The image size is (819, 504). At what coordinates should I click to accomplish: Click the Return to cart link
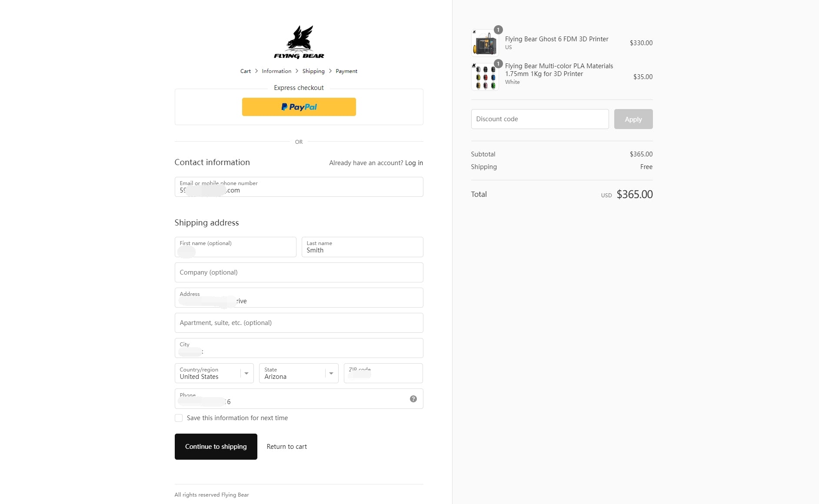tap(286, 447)
